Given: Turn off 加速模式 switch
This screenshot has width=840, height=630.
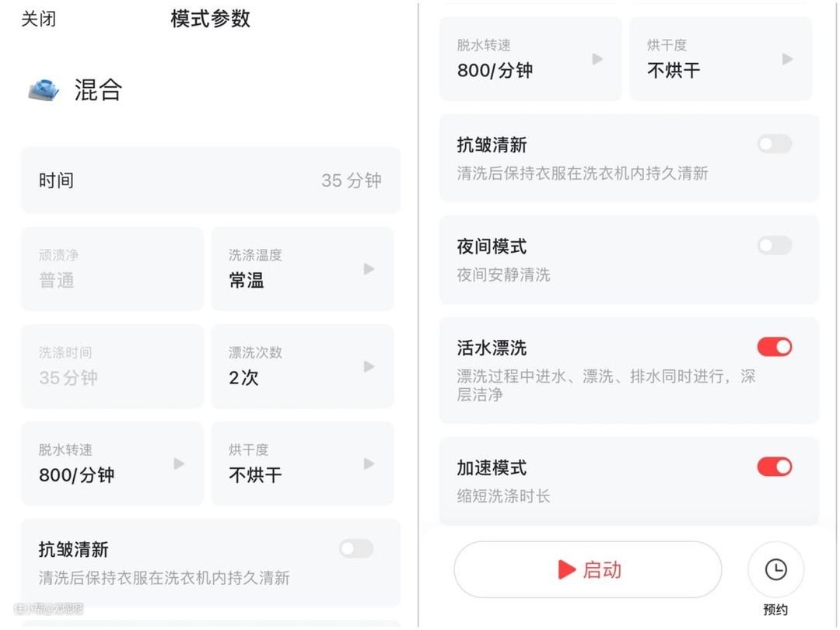Looking at the screenshot, I should [775, 467].
